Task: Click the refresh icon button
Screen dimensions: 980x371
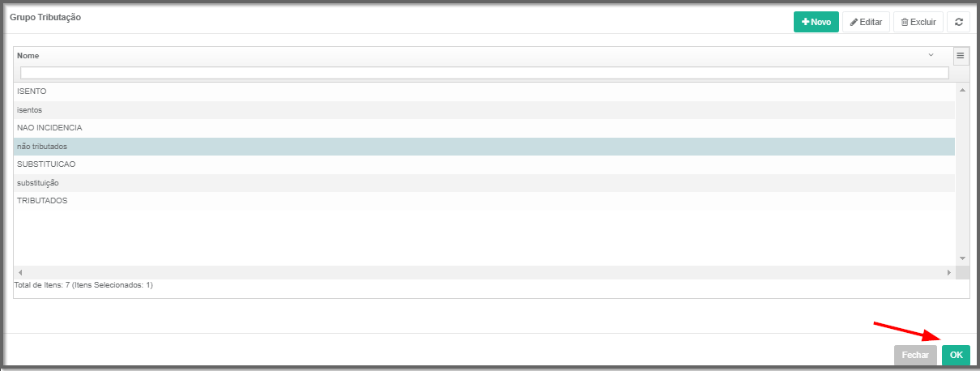Action: pos(959,22)
